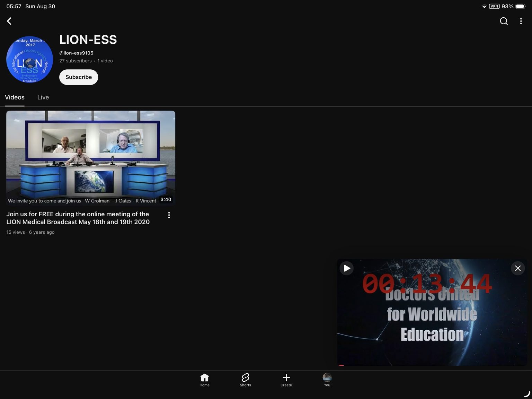
Task: Resume playback in the miniplayer
Action: click(x=346, y=268)
